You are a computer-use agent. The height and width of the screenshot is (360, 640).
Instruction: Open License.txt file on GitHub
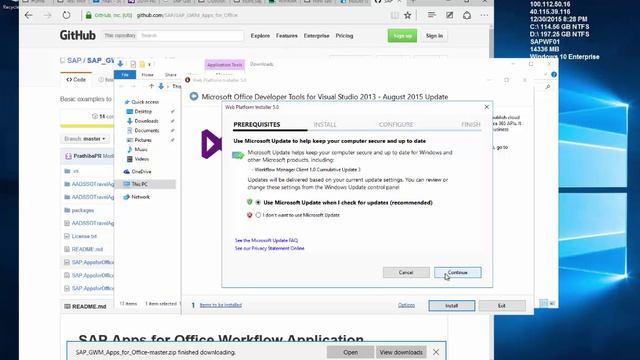click(84, 236)
